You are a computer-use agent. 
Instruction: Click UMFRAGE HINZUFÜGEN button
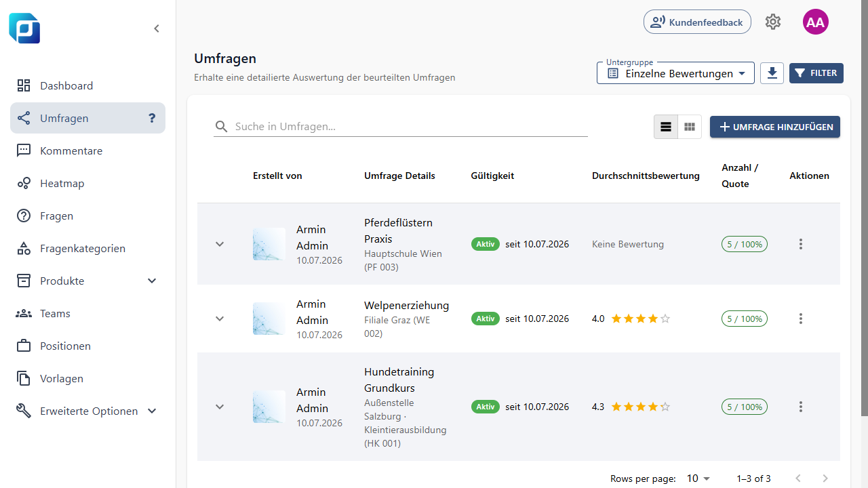point(775,127)
